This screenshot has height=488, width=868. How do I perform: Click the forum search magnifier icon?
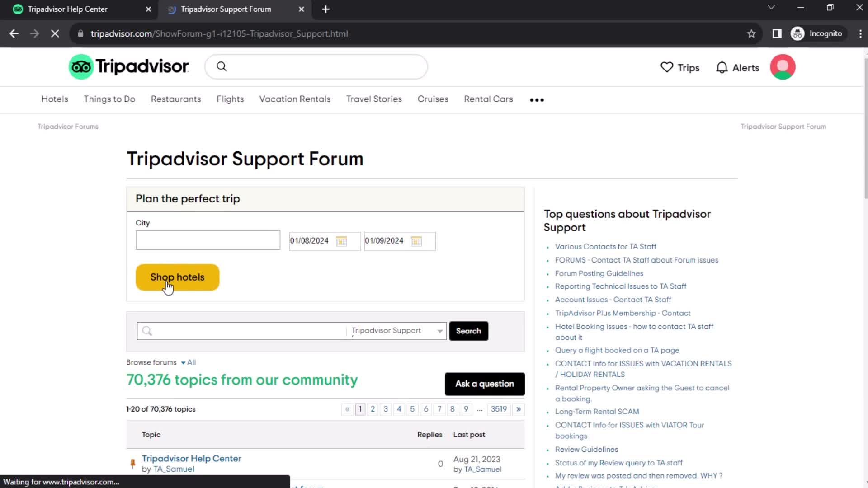tap(147, 331)
